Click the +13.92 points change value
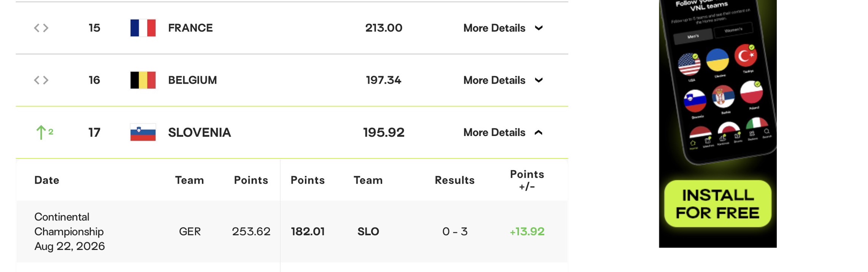 coord(527,231)
